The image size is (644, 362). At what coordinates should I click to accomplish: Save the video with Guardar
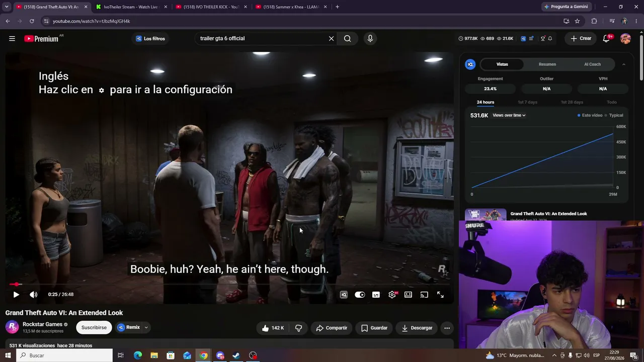(x=374, y=328)
